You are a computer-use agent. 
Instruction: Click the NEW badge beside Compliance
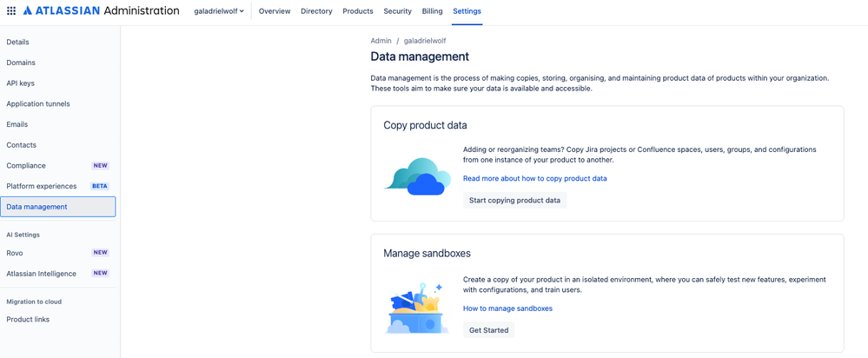[x=100, y=165]
